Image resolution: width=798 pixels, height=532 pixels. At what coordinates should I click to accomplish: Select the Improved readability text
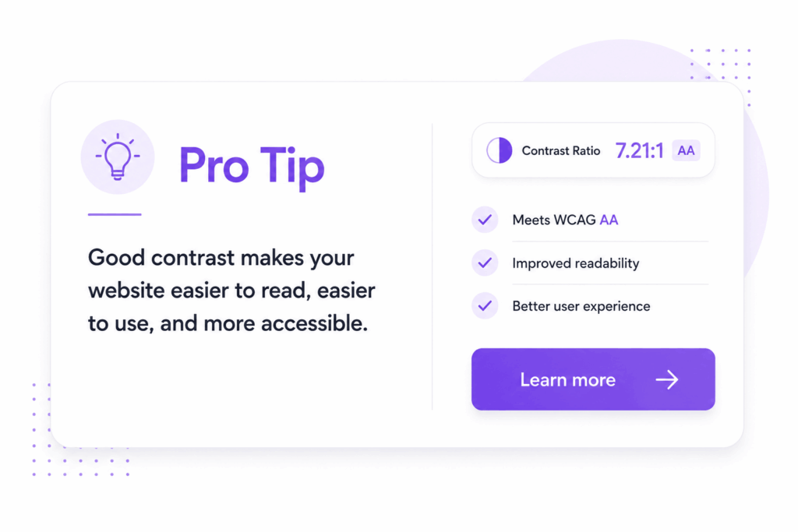pyautogui.click(x=576, y=263)
